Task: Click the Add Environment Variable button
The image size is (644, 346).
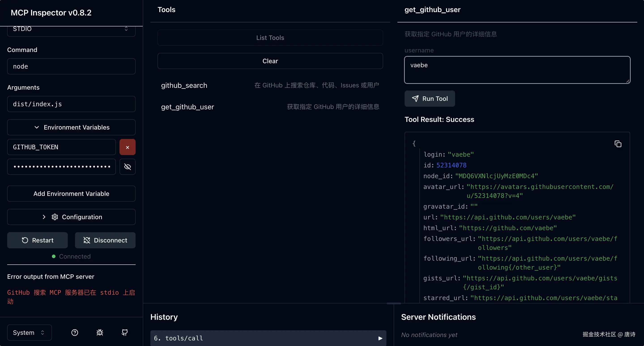Action: coord(71,194)
